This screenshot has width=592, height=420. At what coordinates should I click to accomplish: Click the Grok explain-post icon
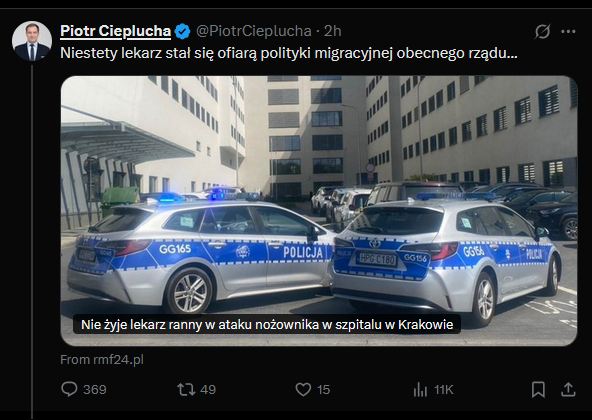tap(542, 31)
